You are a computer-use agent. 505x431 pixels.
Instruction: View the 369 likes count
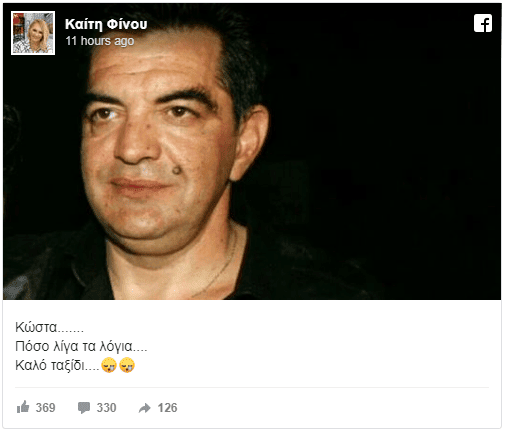pos(45,407)
